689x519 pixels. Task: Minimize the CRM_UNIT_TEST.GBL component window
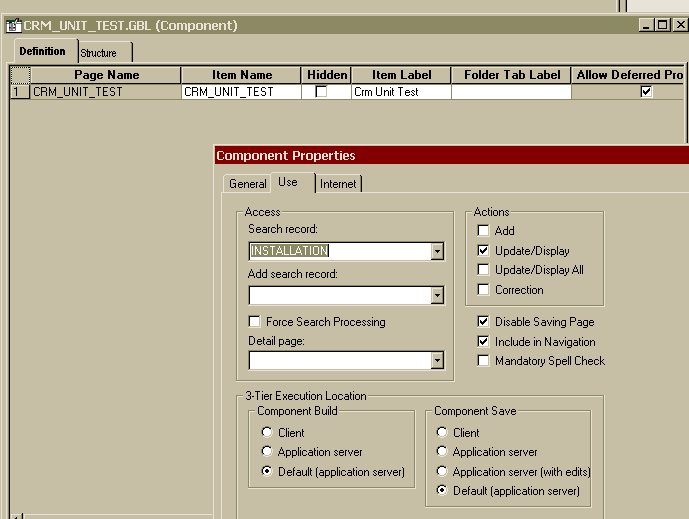coord(645,25)
